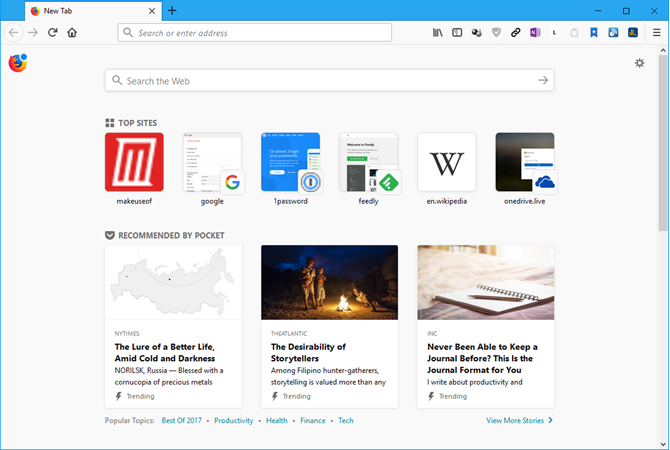This screenshot has height=450, width=670.
Task: Show sidebars using the toolbar icon
Action: [x=457, y=33]
